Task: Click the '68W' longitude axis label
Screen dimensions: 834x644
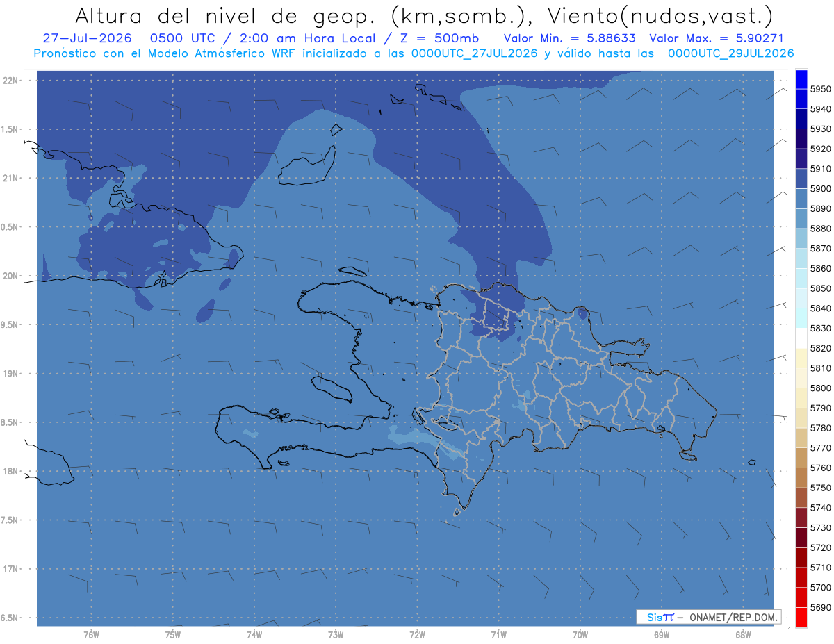Action: pyautogui.click(x=743, y=634)
